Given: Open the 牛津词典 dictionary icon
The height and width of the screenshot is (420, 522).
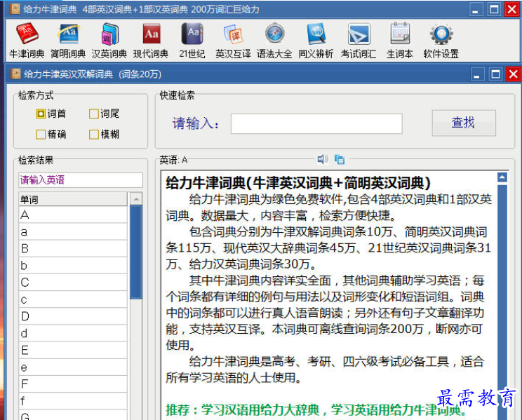Looking at the screenshot, I should tap(27, 40).
